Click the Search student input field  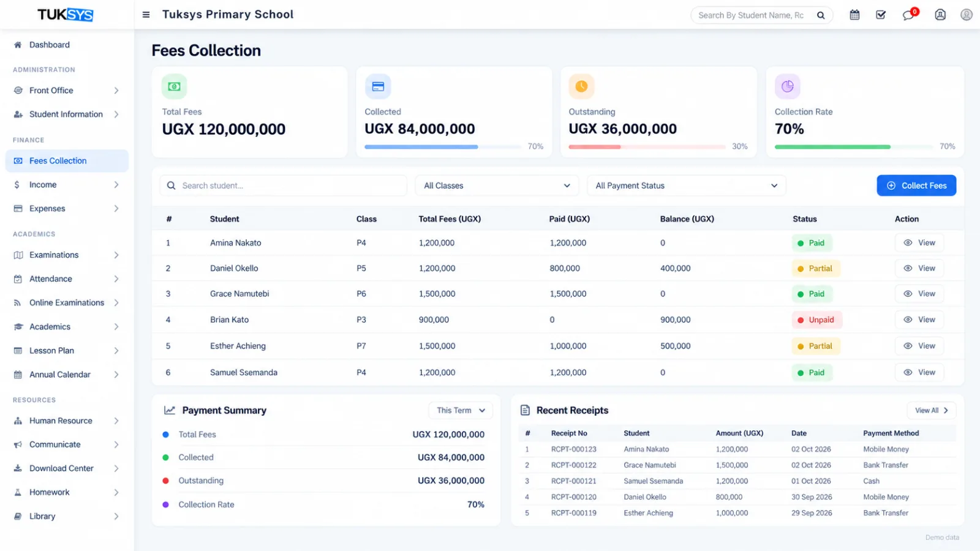[284, 186]
